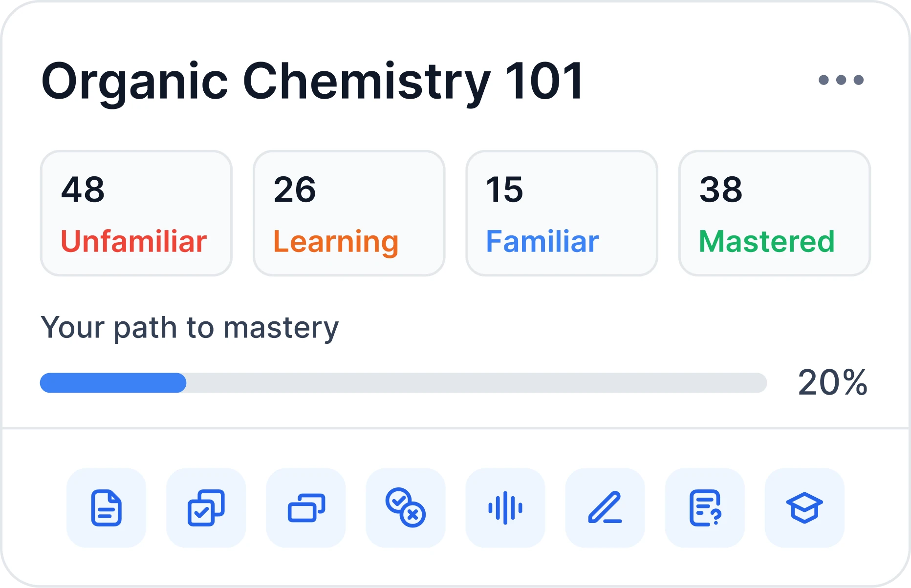
Task: Select the 26 Learning card
Action: 349,213
